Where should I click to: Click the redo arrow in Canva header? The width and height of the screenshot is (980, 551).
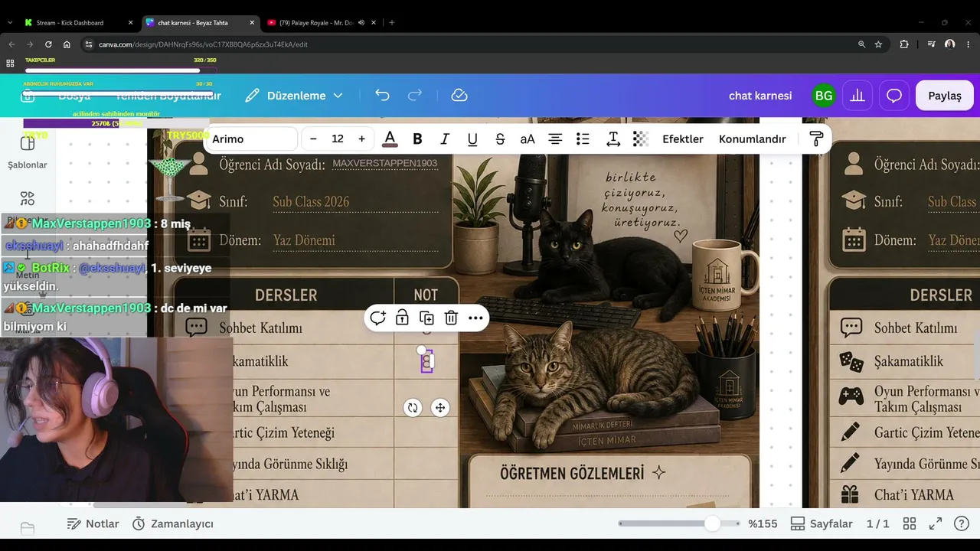coord(415,96)
